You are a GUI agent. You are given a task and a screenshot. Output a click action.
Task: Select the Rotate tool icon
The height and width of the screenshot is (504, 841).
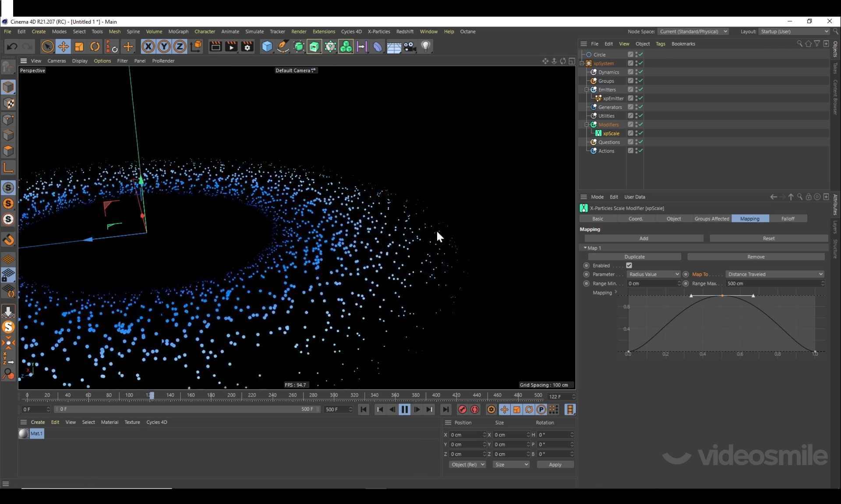click(95, 46)
